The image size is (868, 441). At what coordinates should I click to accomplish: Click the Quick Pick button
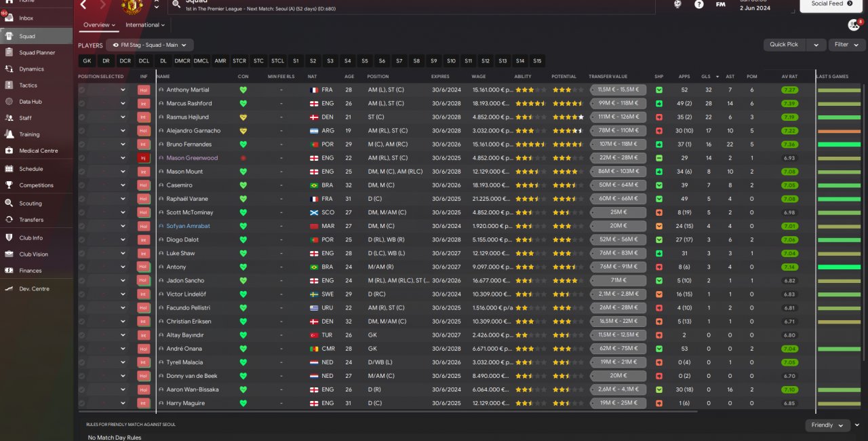coord(784,45)
